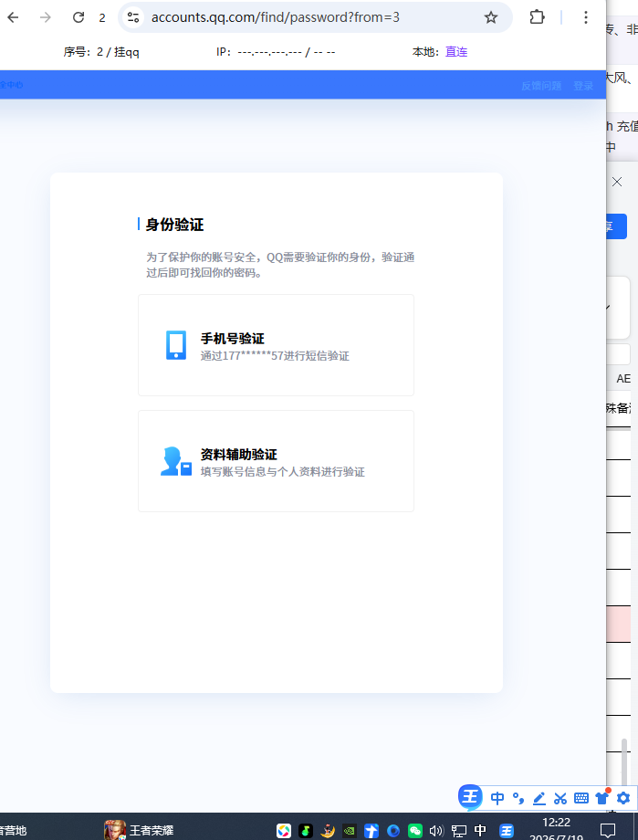The height and width of the screenshot is (840, 638).
Task: Choose 手机号验证 verification option
Action: (x=276, y=345)
